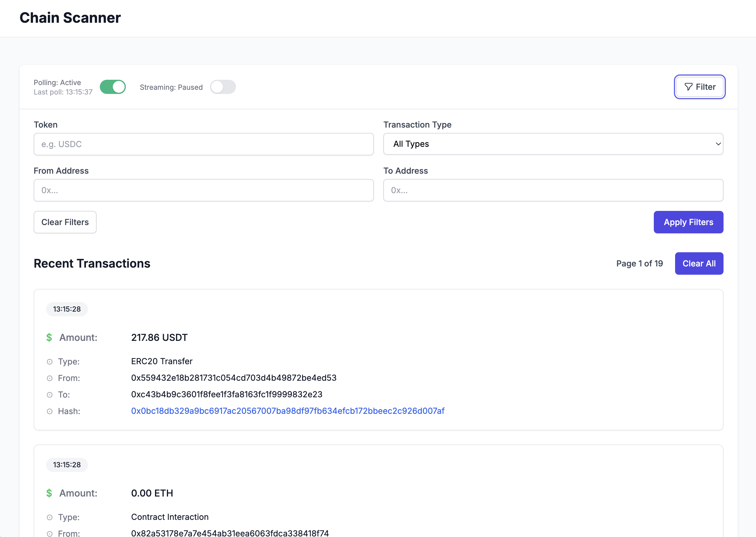The width and height of the screenshot is (756, 537).
Task: Click the funnel icon in the Filter button
Action: (x=689, y=87)
